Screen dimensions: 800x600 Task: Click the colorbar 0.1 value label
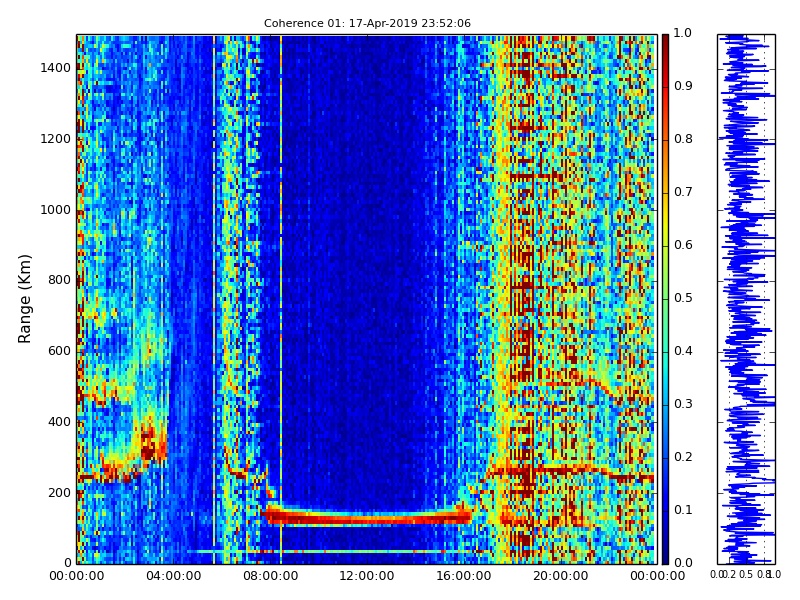coord(683,510)
